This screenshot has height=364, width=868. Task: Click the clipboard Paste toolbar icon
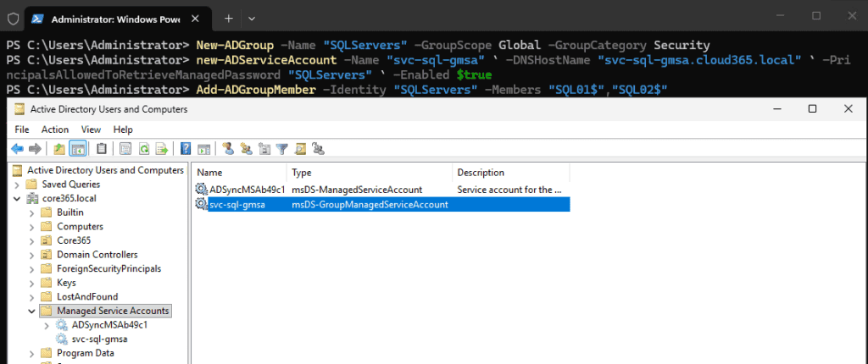102,148
